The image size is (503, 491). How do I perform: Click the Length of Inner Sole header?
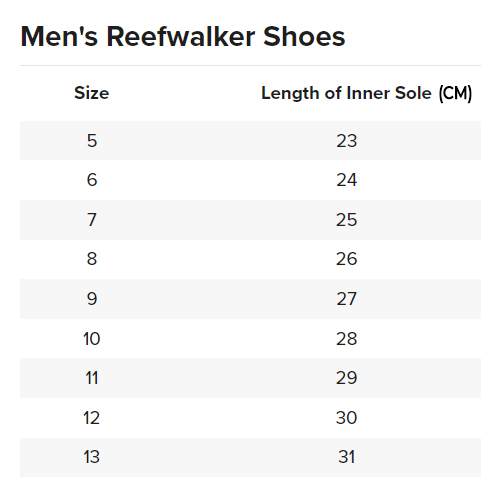(x=366, y=93)
